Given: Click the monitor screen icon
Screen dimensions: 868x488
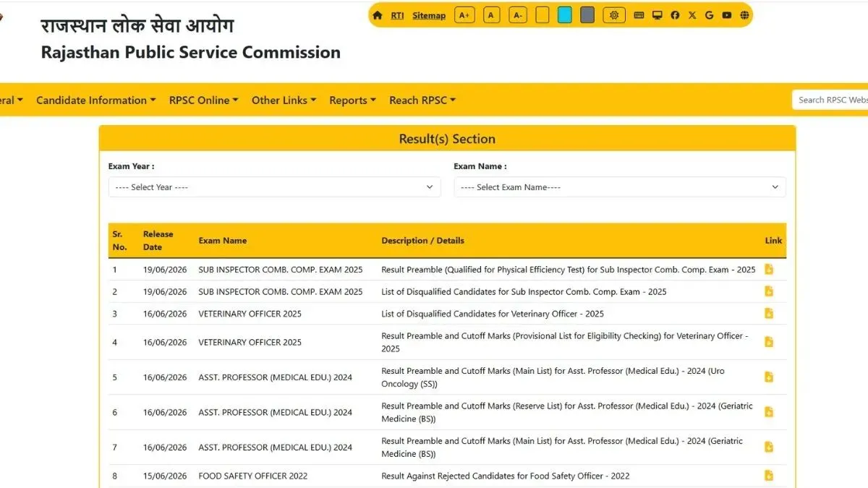Looking at the screenshot, I should (x=657, y=15).
